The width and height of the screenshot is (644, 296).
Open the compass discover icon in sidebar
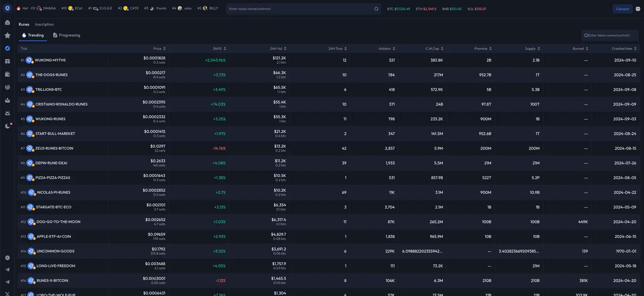click(7, 48)
